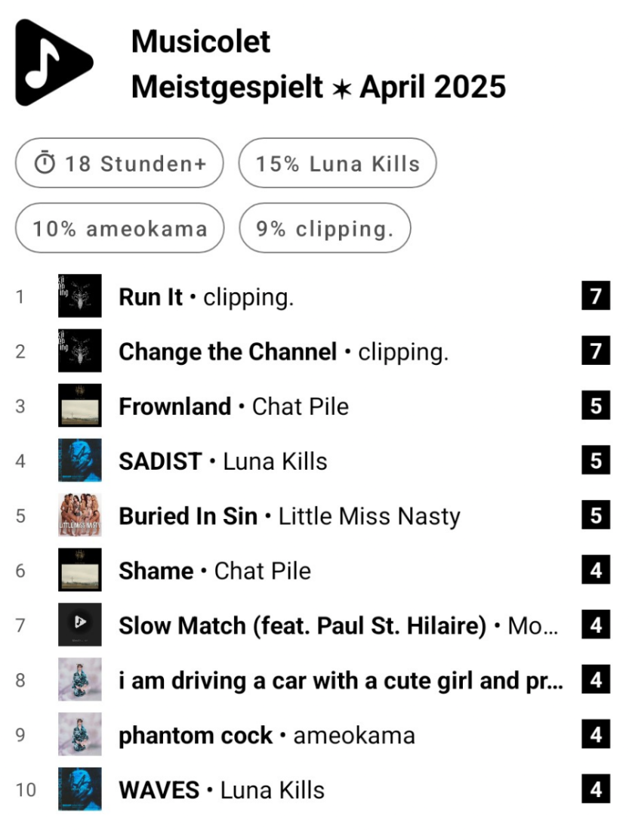Open the Run It album cover
This screenshot has width=629, height=840.
(80, 295)
